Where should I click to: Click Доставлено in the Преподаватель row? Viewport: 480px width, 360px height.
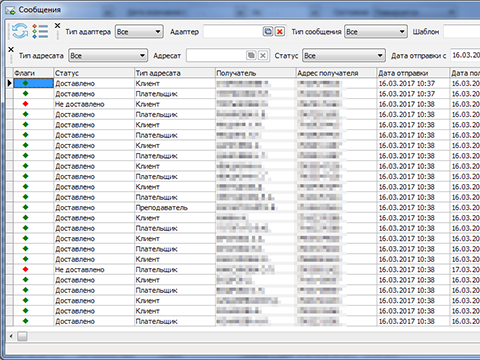(94, 207)
